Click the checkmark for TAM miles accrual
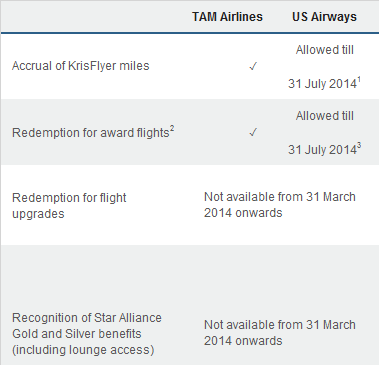Screen dimensions: 379x365 pos(253,66)
